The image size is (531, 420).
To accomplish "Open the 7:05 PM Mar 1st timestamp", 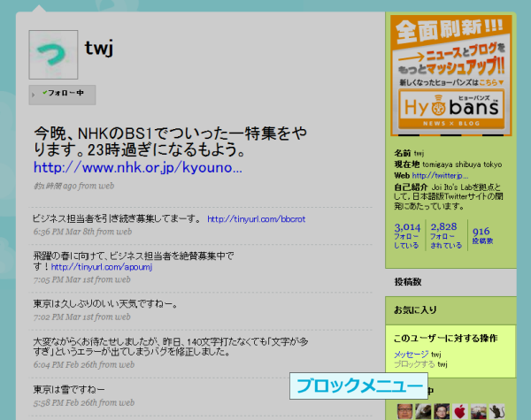I will [81, 279].
